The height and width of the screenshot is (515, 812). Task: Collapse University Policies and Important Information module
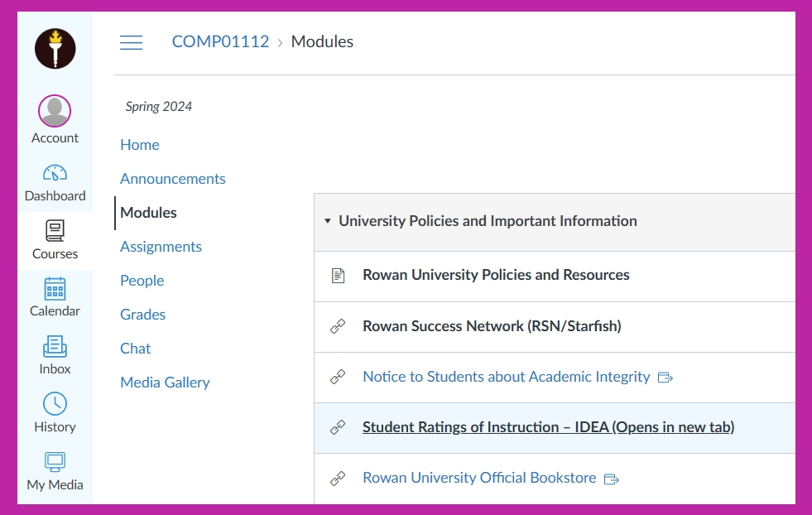click(x=328, y=222)
